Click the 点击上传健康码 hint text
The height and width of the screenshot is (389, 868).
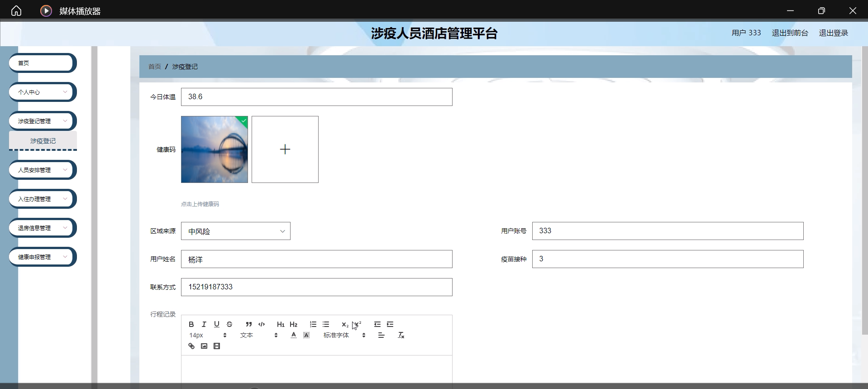pos(200,204)
